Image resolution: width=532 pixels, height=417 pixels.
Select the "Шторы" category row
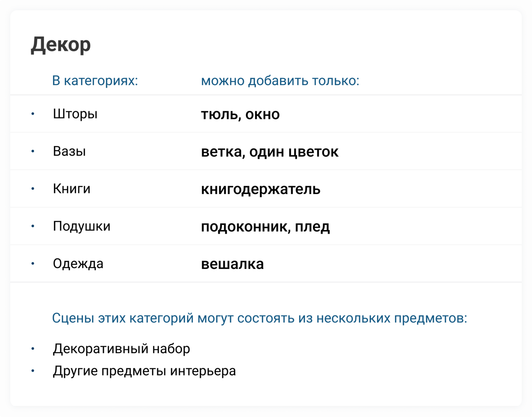(75, 114)
